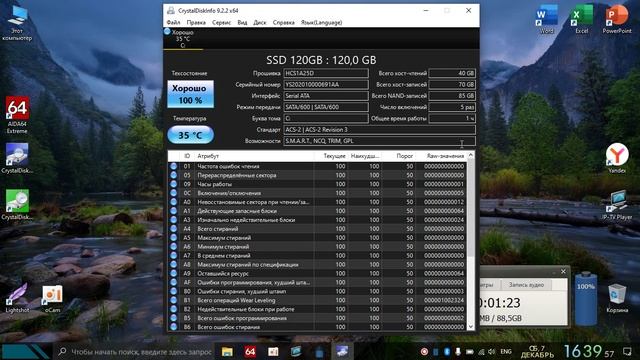Click status icon of Всего стираний row
This screenshot has height=360, width=640.
(173, 229)
